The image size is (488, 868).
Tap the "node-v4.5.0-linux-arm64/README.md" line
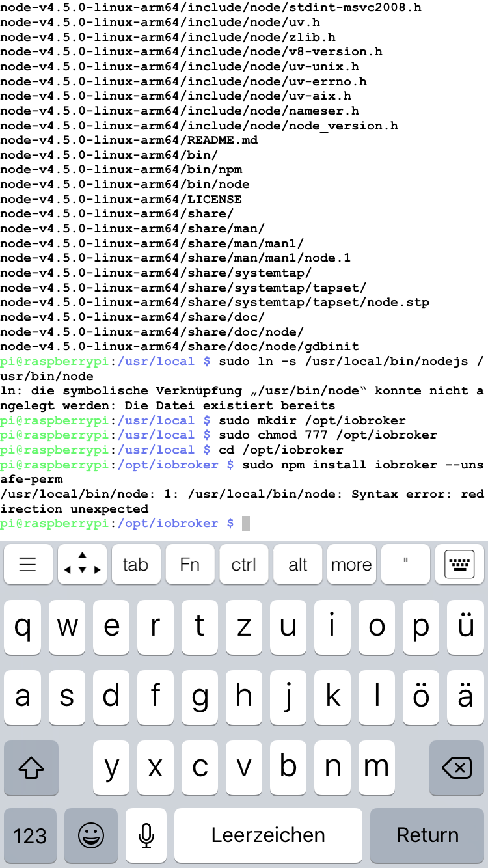(129, 140)
